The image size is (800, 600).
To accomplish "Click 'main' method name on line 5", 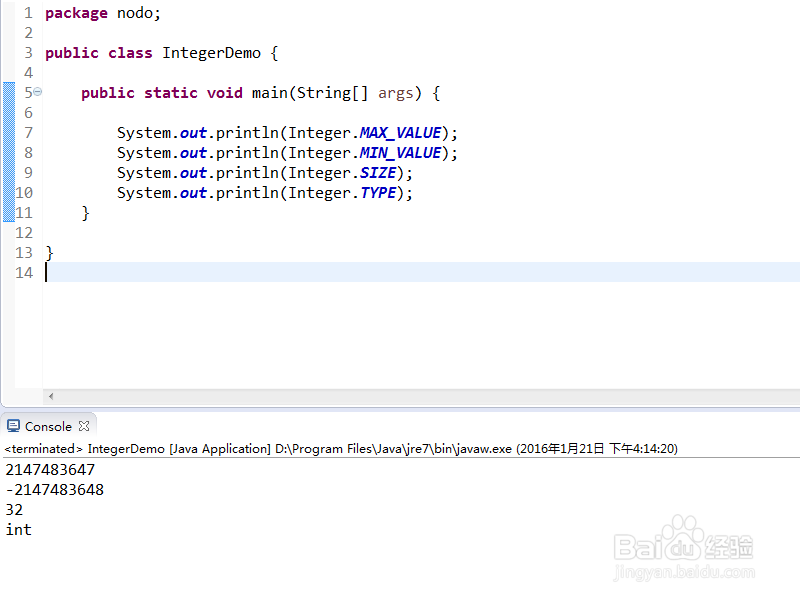I will coord(270,93).
